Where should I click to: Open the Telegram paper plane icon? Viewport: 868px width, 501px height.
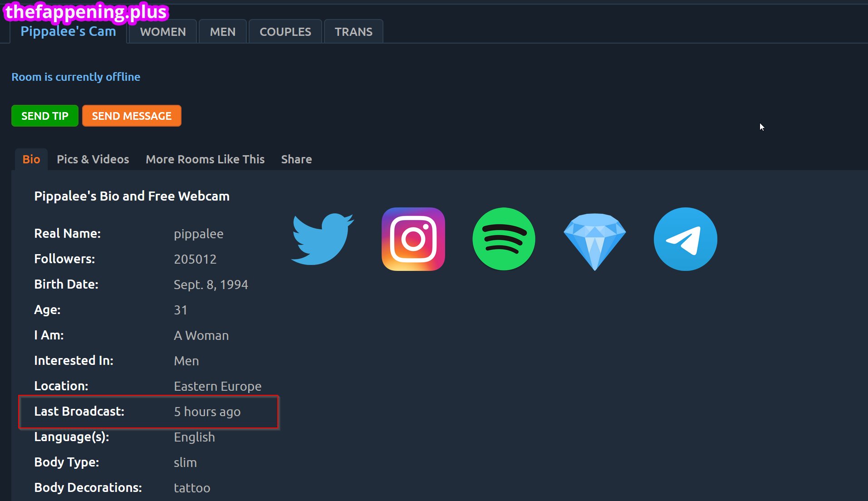click(x=685, y=239)
